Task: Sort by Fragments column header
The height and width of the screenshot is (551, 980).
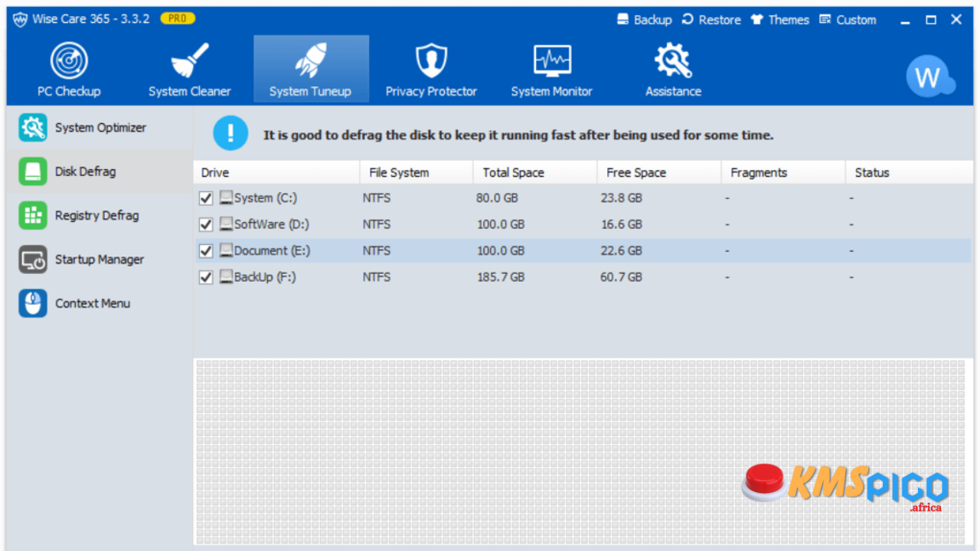Action: coord(783,172)
